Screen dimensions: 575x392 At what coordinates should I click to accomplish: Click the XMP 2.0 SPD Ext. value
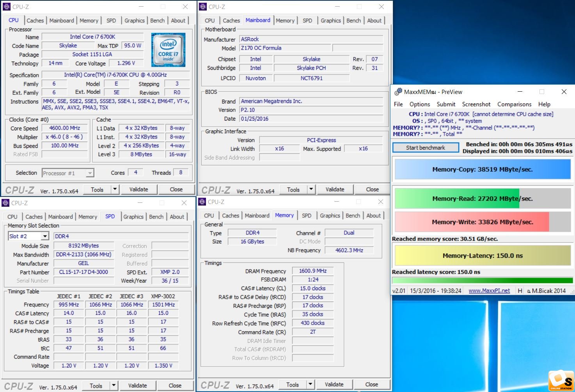point(170,272)
